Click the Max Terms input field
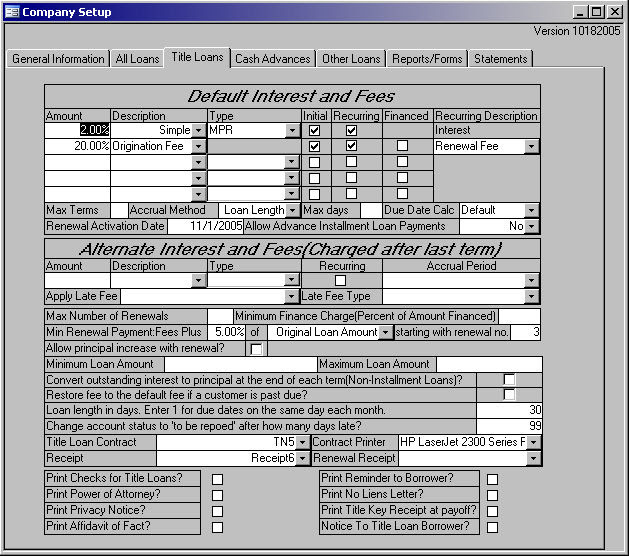 [x=119, y=210]
